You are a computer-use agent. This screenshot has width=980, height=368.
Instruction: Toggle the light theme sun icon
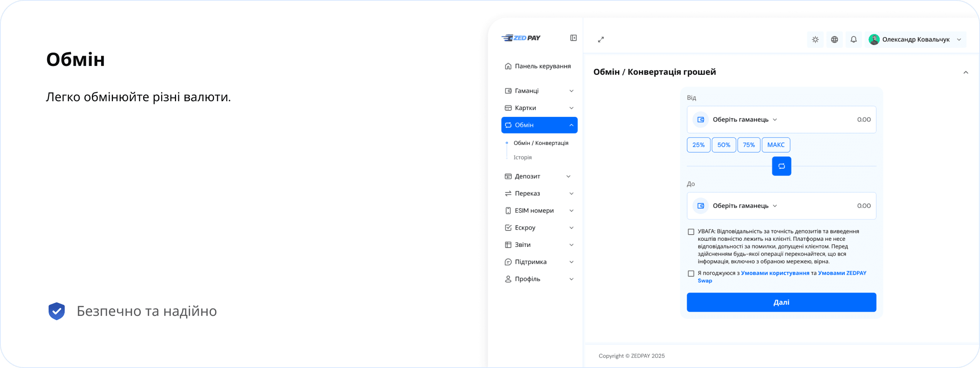click(x=815, y=39)
